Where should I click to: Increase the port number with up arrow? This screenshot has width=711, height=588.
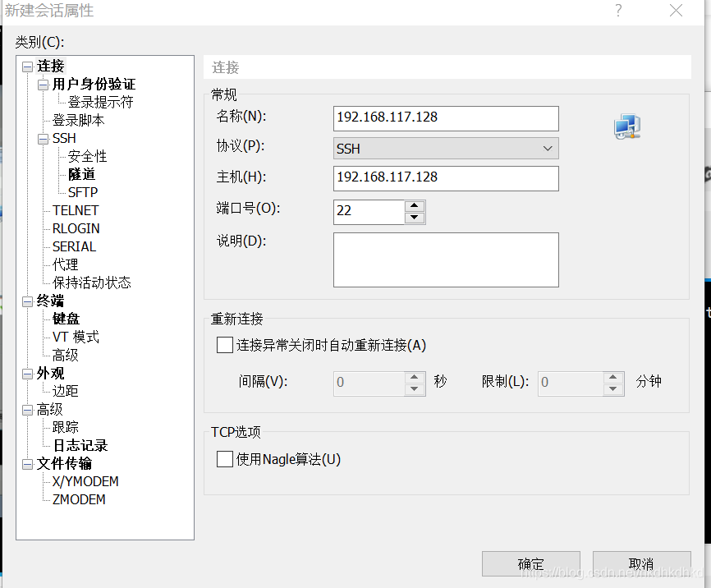tap(415, 206)
